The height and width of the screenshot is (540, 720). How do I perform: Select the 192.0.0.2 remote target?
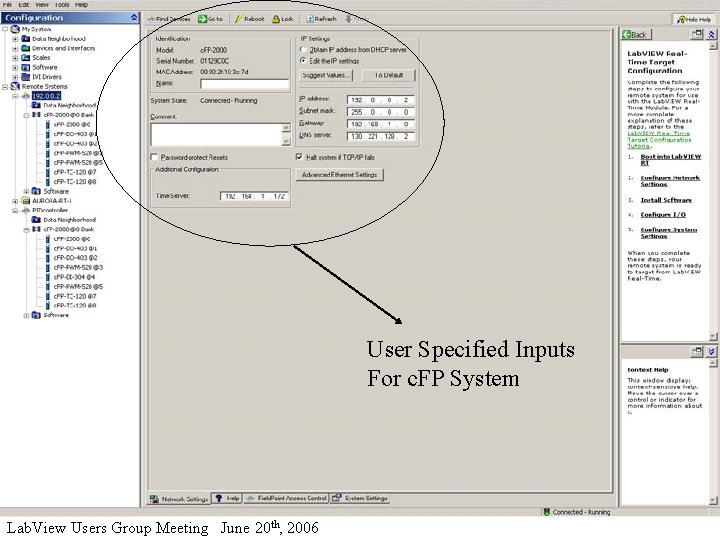click(x=46, y=96)
